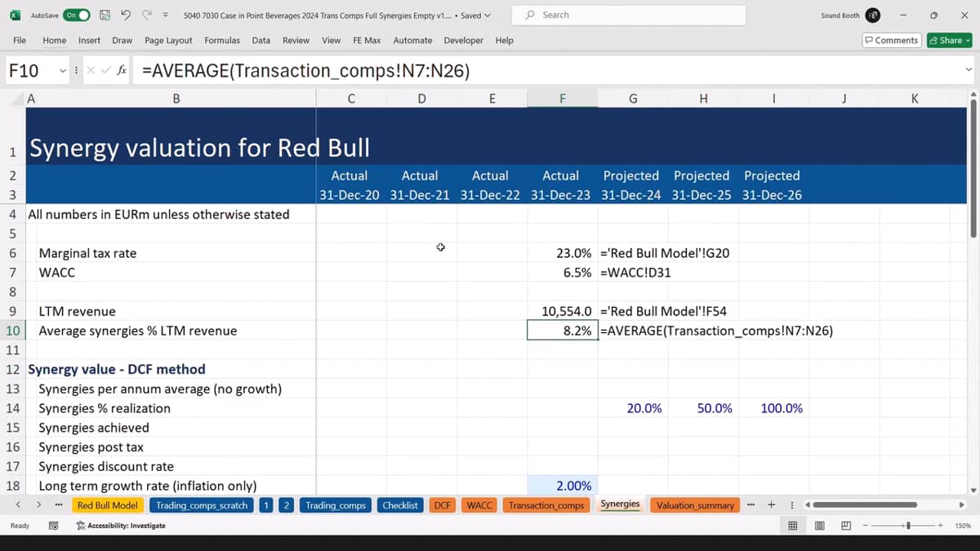Open the Draw ribbon tab

coord(122,40)
